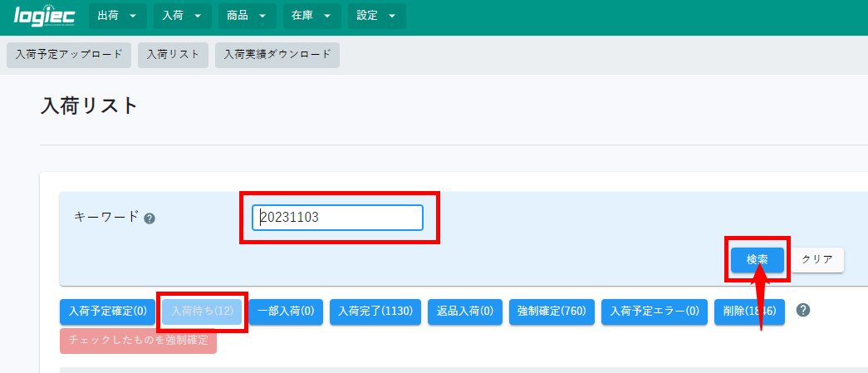Go to 入荷予定アップロード tab
This screenshot has width=868, height=373.
(69, 55)
